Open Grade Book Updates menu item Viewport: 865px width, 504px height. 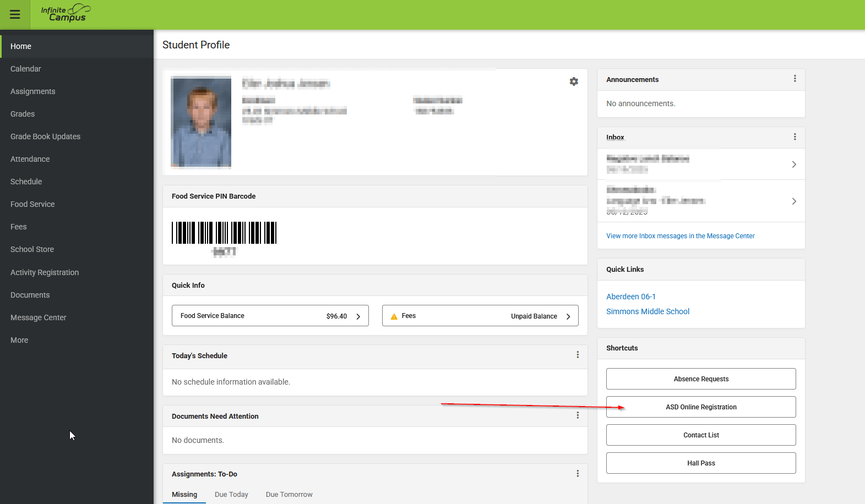[77, 136]
